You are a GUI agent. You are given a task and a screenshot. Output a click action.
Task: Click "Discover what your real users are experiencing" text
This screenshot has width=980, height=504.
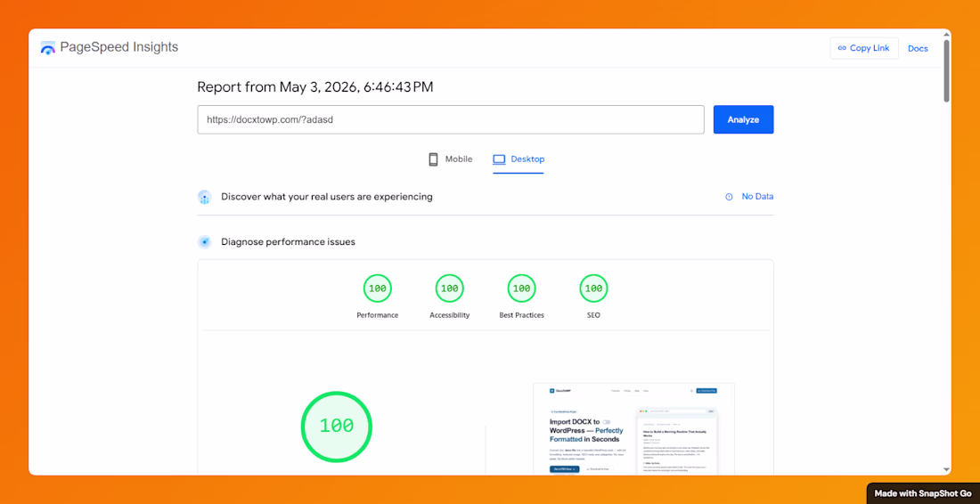tap(327, 197)
